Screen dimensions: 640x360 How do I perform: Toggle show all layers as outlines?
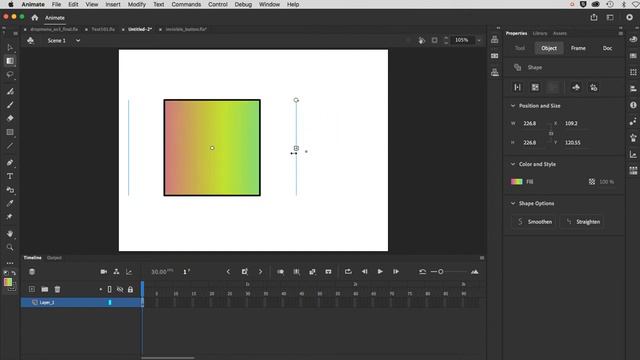click(x=109, y=289)
